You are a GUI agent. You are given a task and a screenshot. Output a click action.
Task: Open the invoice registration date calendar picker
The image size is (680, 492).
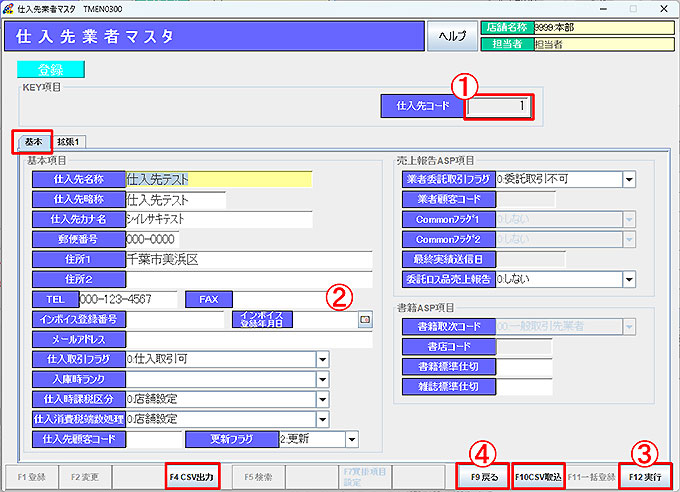click(364, 320)
